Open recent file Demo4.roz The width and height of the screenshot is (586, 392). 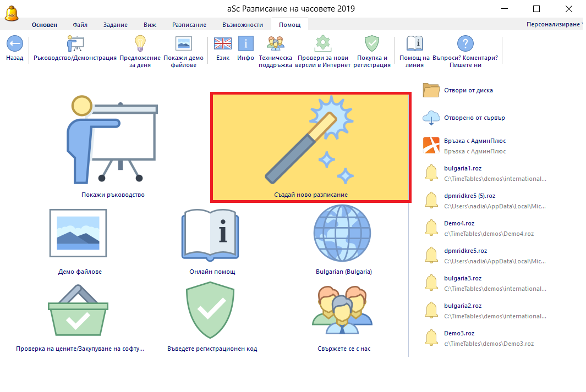coord(459,223)
